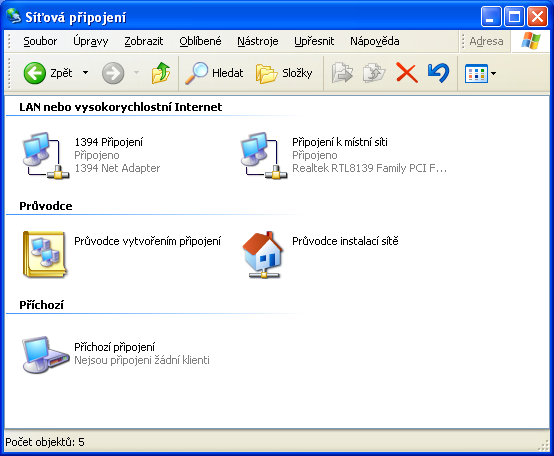Select the Průvodce instalací sítě house icon
Screen dimensions: 554x456
[263, 254]
